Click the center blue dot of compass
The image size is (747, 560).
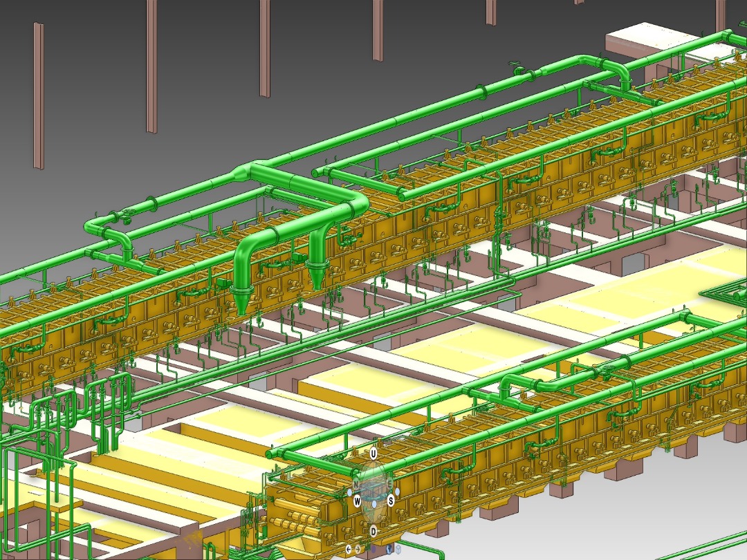[374, 505]
